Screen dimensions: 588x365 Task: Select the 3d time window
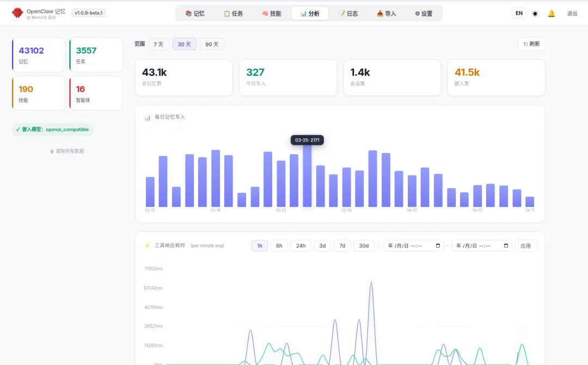pyautogui.click(x=322, y=246)
